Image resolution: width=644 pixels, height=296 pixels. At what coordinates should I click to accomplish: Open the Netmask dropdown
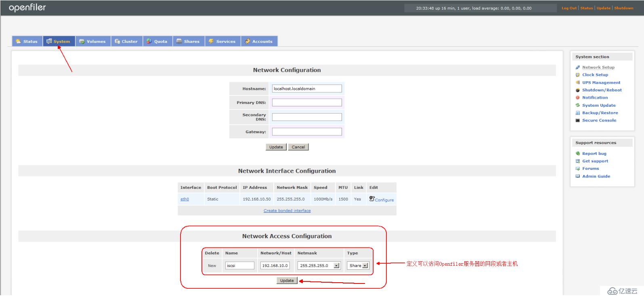point(337,266)
